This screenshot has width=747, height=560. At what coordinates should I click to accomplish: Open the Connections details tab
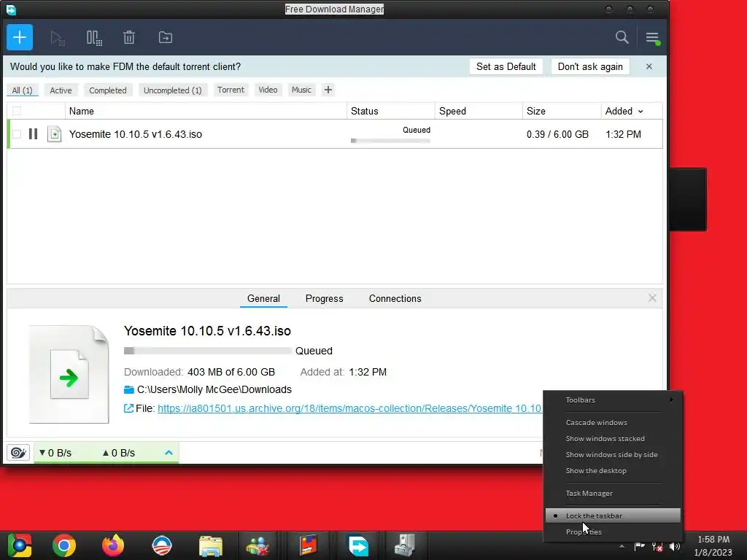(395, 298)
